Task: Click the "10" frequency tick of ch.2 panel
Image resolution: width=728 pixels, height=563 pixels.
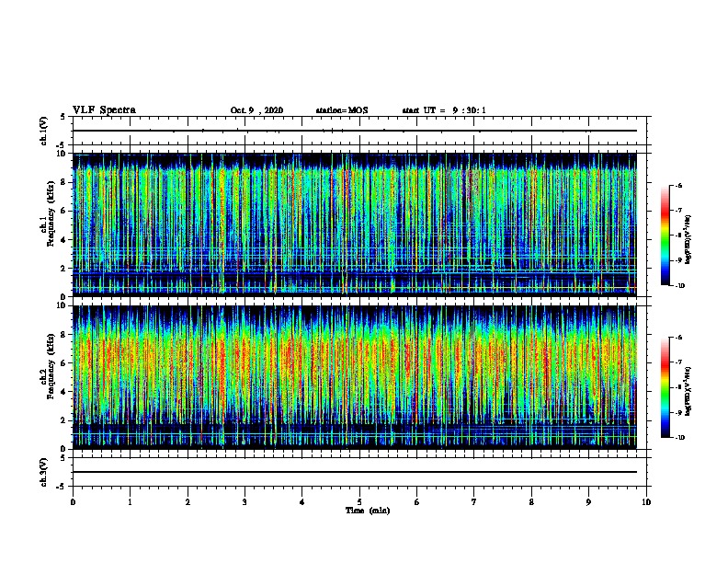Action: point(62,305)
